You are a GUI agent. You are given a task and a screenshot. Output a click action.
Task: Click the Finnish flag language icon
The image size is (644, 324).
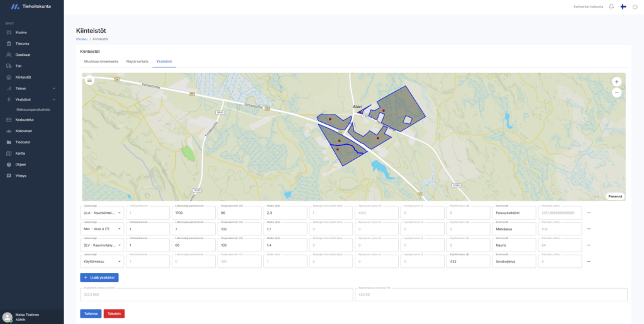[623, 6]
